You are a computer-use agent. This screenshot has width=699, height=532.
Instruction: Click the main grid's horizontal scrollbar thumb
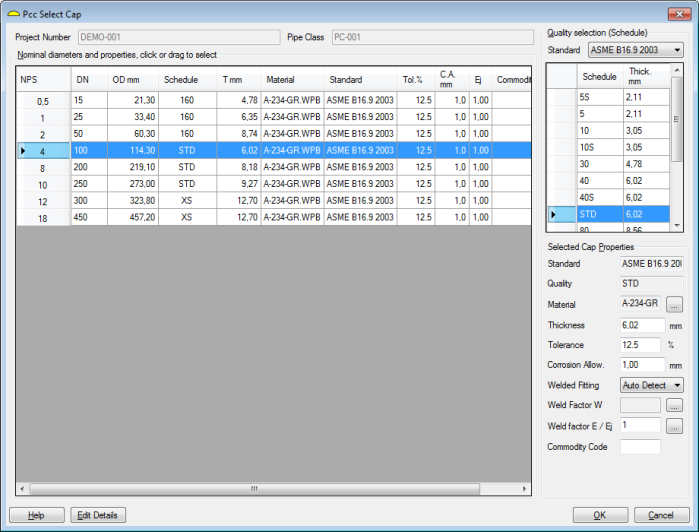pyautogui.click(x=255, y=489)
